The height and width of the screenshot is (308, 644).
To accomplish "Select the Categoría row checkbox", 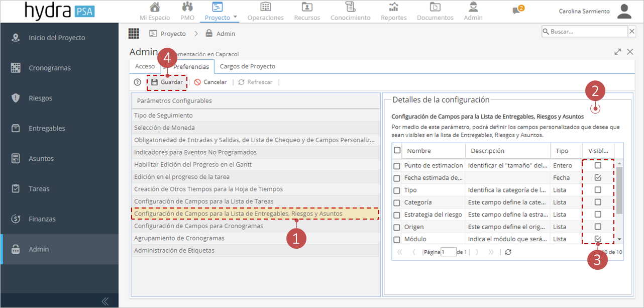I will [x=397, y=202].
